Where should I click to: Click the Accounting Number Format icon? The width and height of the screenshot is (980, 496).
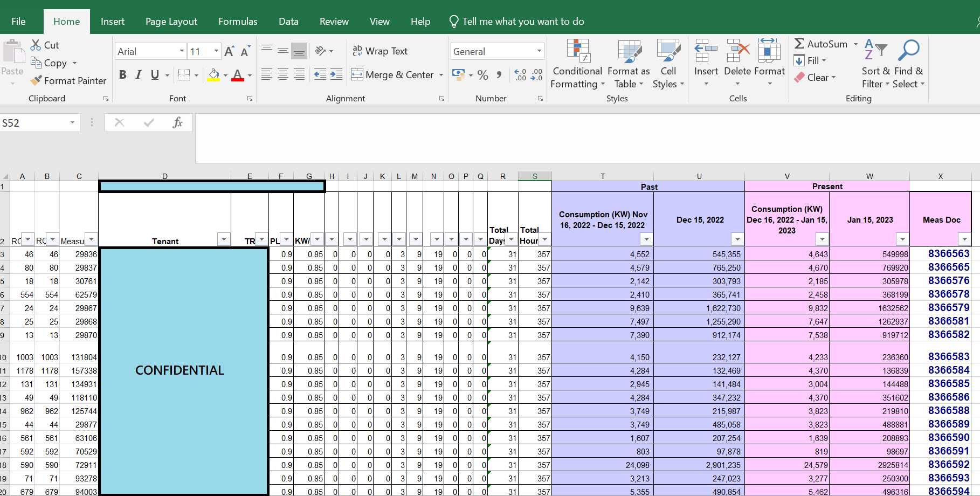[459, 74]
